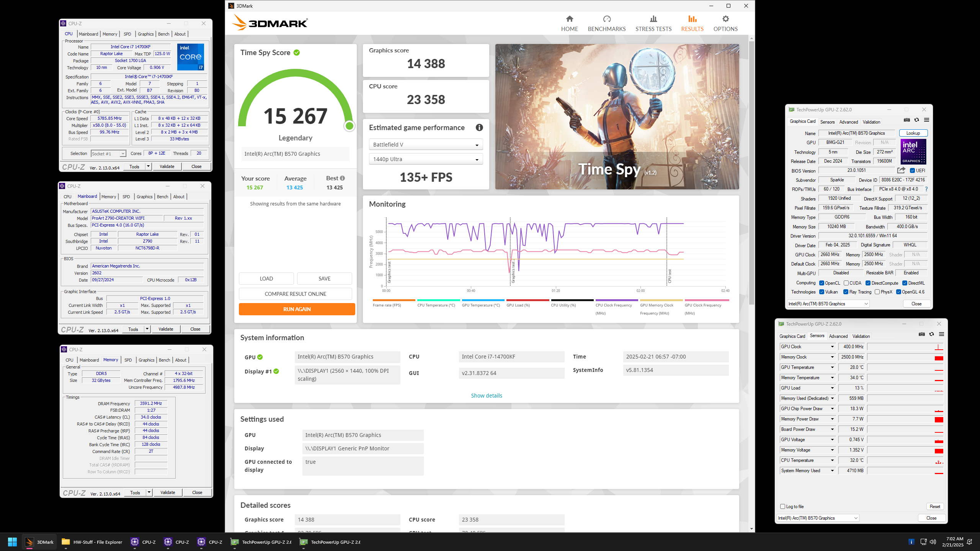Open the Windows Start menu
Image resolution: width=980 pixels, height=551 pixels.
(12, 542)
